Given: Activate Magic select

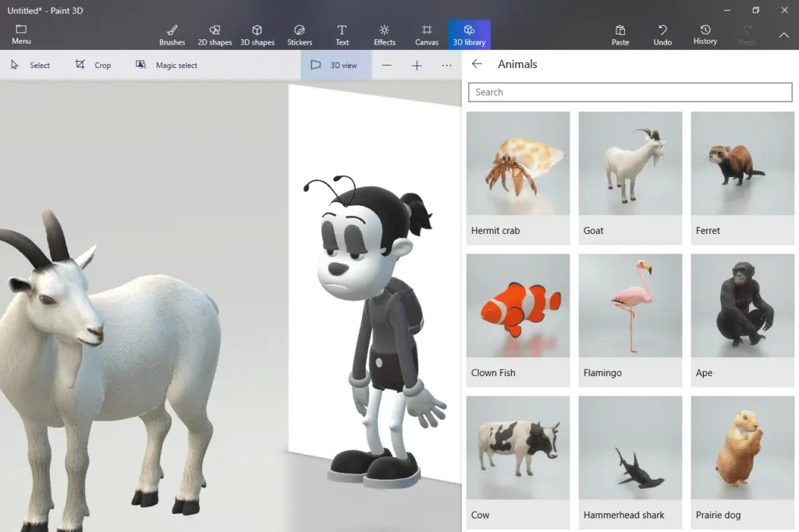Looking at the screenshot, I should point(166,66).
